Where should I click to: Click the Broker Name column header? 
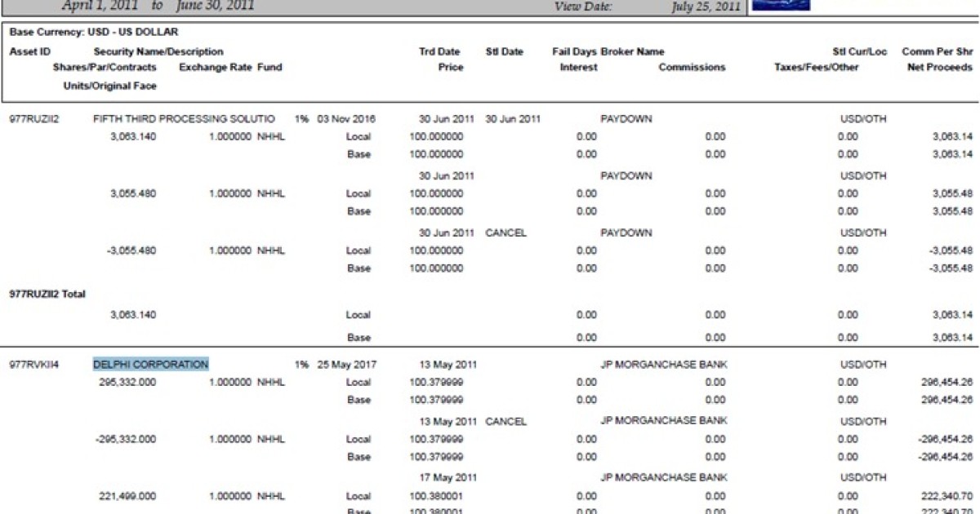pos(633,51)
